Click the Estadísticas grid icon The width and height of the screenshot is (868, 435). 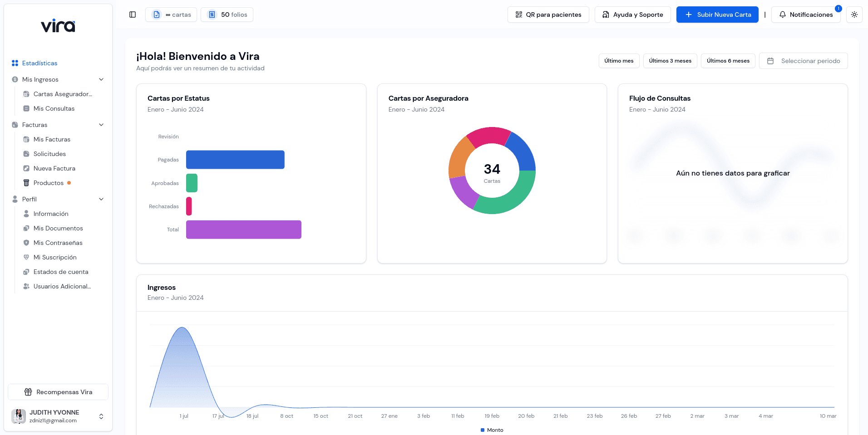coord(15,63)
